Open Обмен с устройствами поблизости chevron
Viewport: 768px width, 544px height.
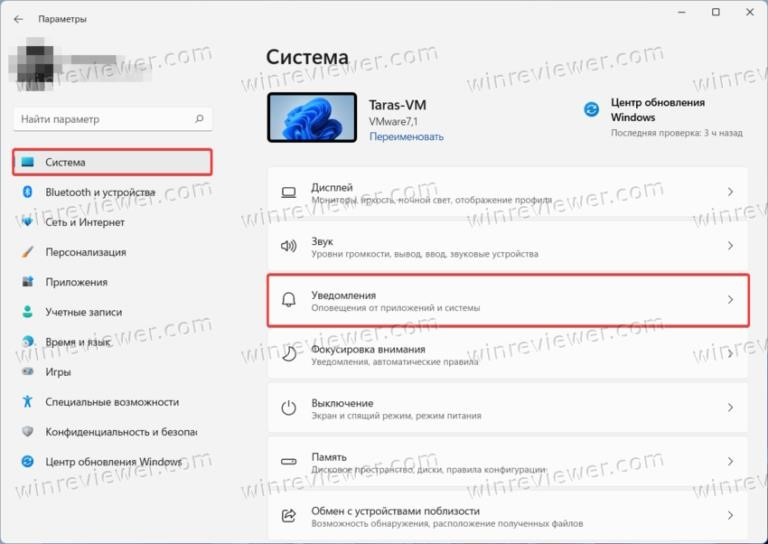pos(730,515)
